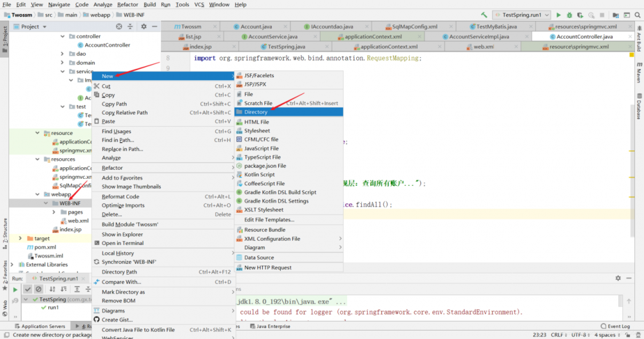Screen dimensions: 644x339
Task: Expand the target folder in project tree
Action: tap(21, 238)
